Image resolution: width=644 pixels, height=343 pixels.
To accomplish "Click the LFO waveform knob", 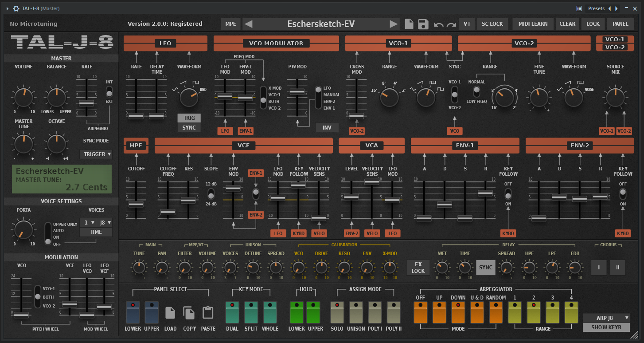I will click(x=189, y=97).
